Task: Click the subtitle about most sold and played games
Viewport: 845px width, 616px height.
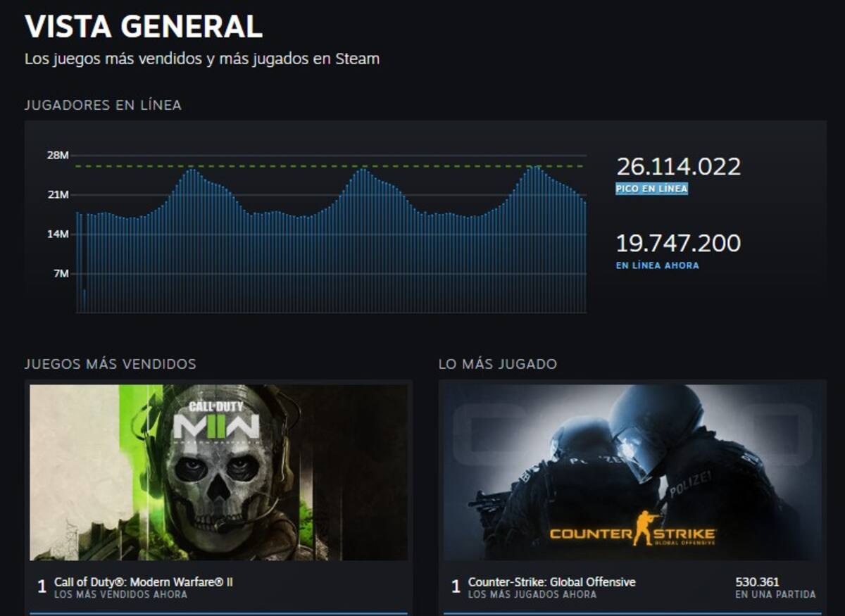Action: click(x=202, y=59)
